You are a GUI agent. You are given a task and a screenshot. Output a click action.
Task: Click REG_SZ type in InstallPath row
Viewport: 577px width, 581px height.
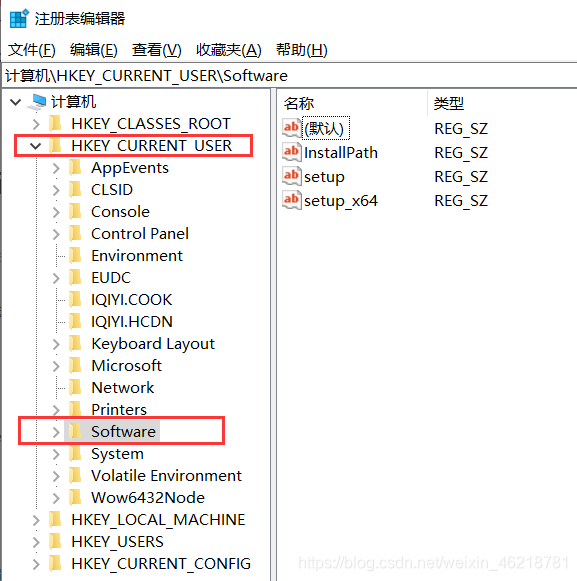click(x=461, y=152)
